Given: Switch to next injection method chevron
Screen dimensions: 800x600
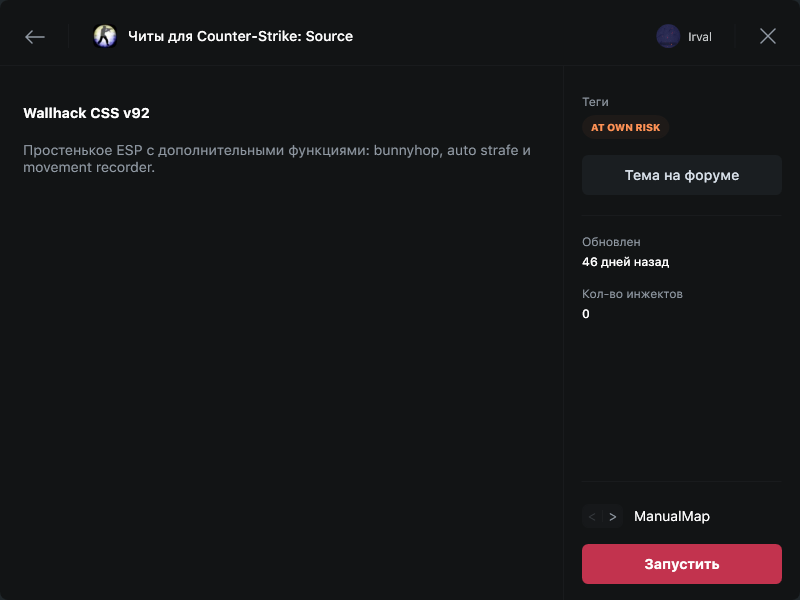Looking at the screenshot, I should pyautogui.click(x=613, y=517).
